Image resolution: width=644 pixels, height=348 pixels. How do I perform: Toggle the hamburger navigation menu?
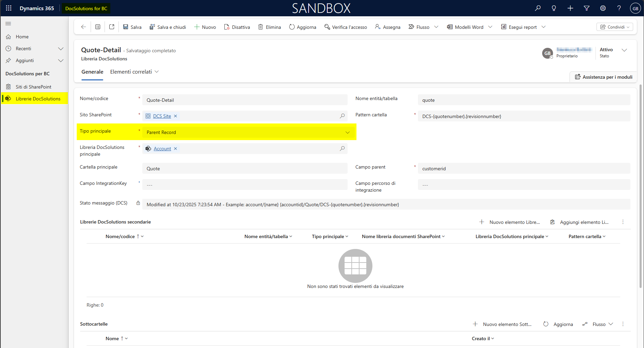click(x=8, y=23)
